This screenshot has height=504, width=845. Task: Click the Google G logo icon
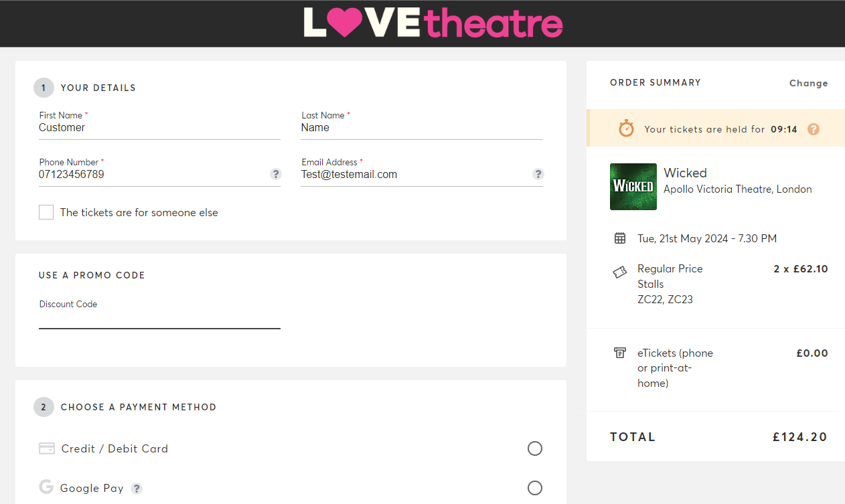click(x=46, y=487)
